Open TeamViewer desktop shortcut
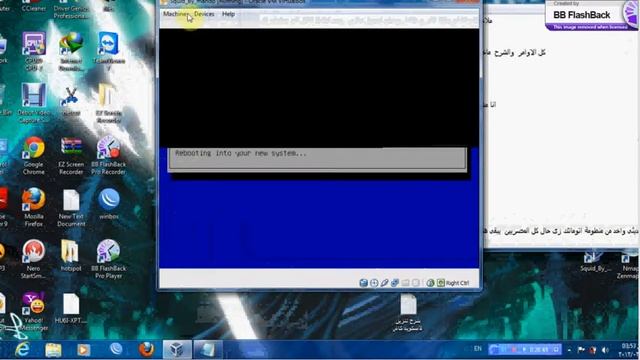The image size is (640, 360). tap(109, 51)
